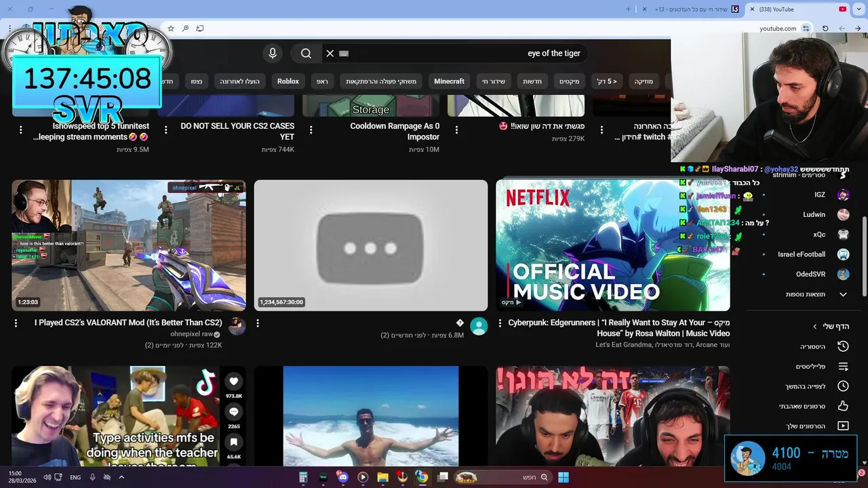Viewport: 868px width, 488px height.
Task: Open File Explorer from the taskbar
Action: coord(382,477)
